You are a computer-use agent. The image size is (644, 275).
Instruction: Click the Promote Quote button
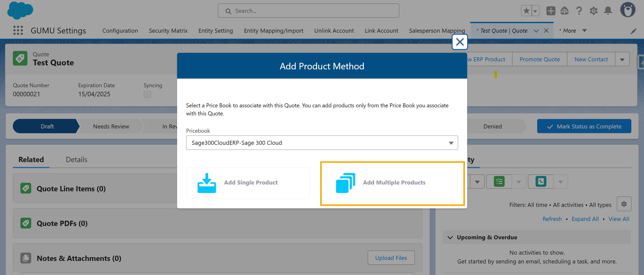coord(540,59)
